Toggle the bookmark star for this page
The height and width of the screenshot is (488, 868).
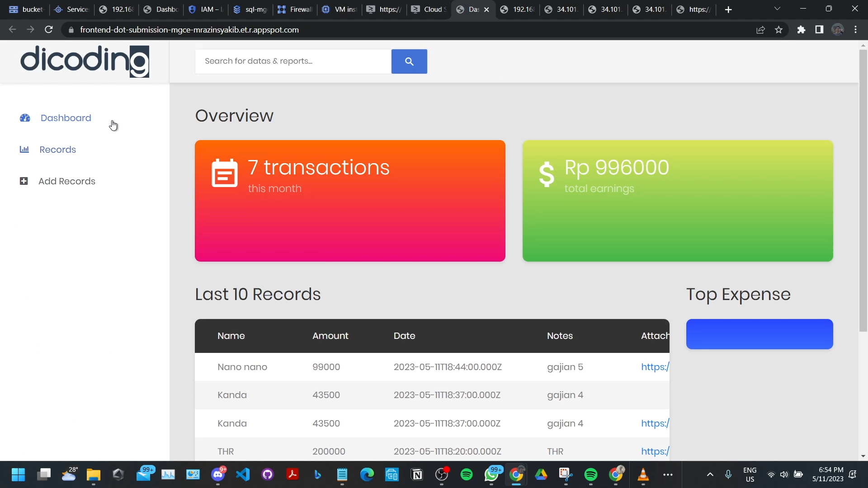point(778,29)
